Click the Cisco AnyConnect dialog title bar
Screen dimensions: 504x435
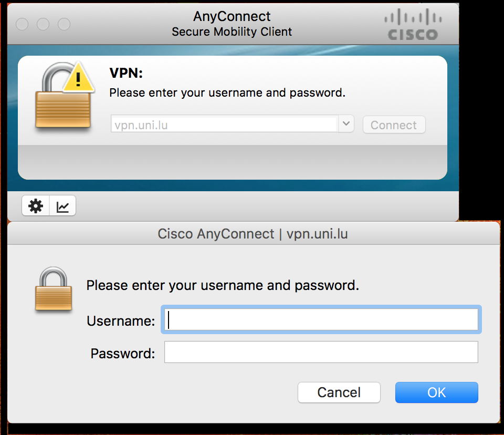(x=253, y=234)
